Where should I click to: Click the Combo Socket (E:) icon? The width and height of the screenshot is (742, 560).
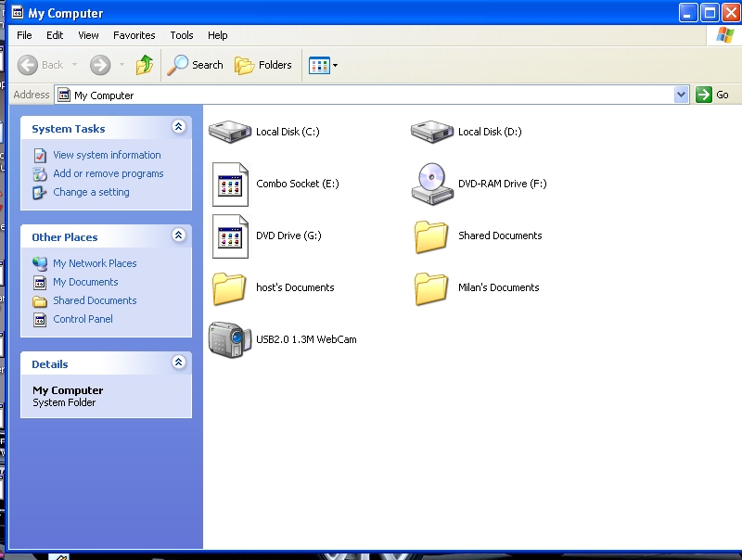pyautogui.click(x=230, y=184)
